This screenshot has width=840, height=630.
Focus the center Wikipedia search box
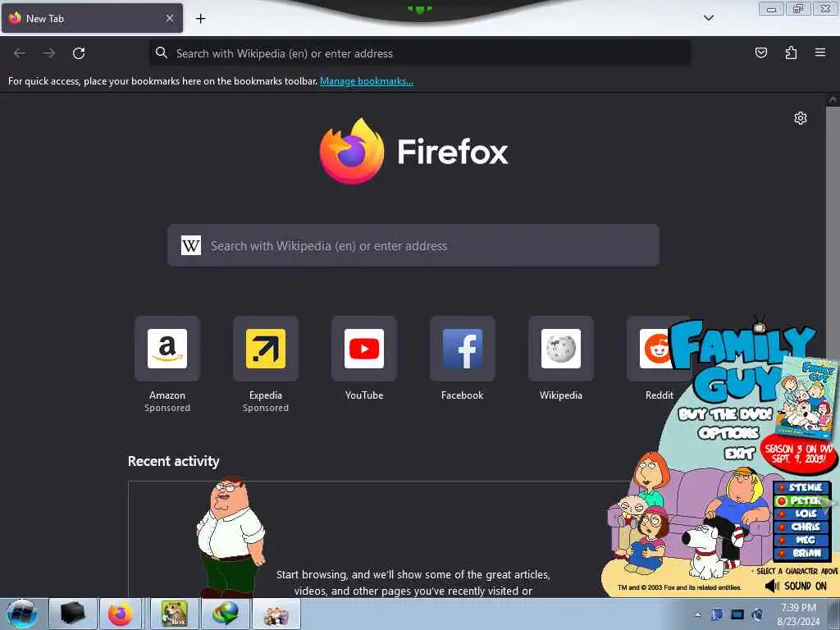click(413, 245)
